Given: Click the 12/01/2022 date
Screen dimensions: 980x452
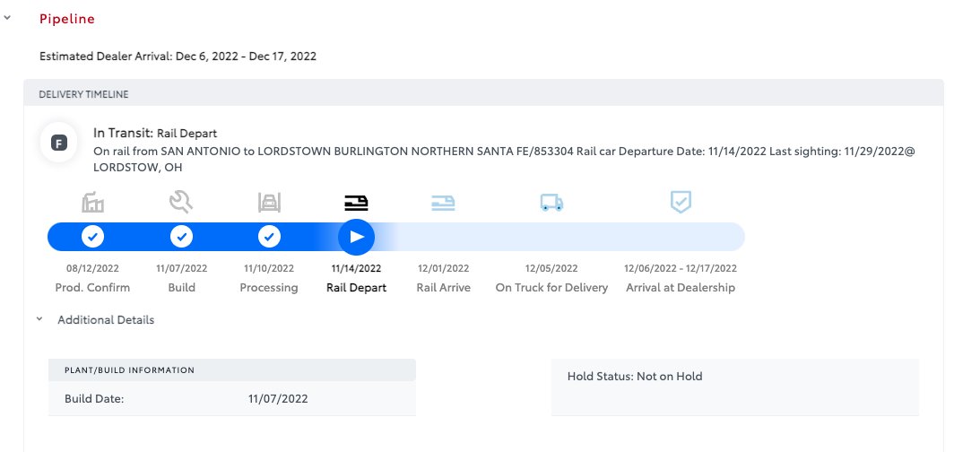Looking at the screenshot, I should tap(443, 268).
